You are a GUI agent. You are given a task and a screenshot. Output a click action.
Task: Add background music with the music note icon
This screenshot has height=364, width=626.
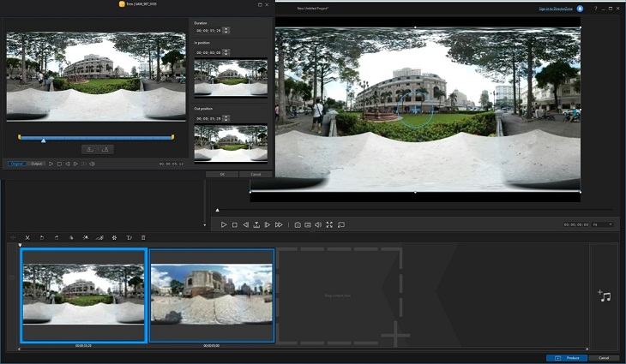point(604,295)
